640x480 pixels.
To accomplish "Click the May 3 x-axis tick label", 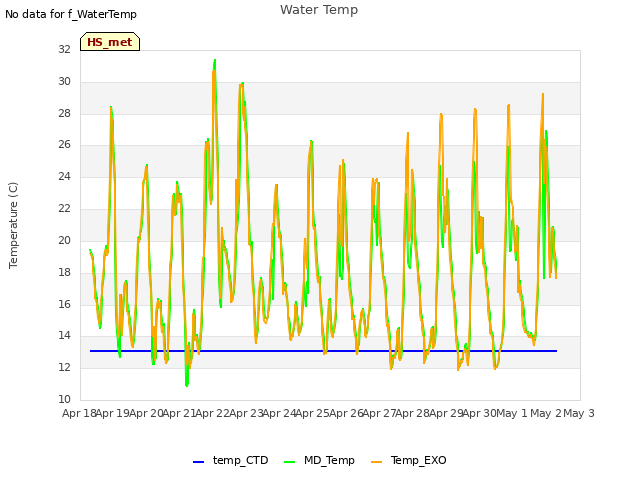I will [x=579, y=413].
